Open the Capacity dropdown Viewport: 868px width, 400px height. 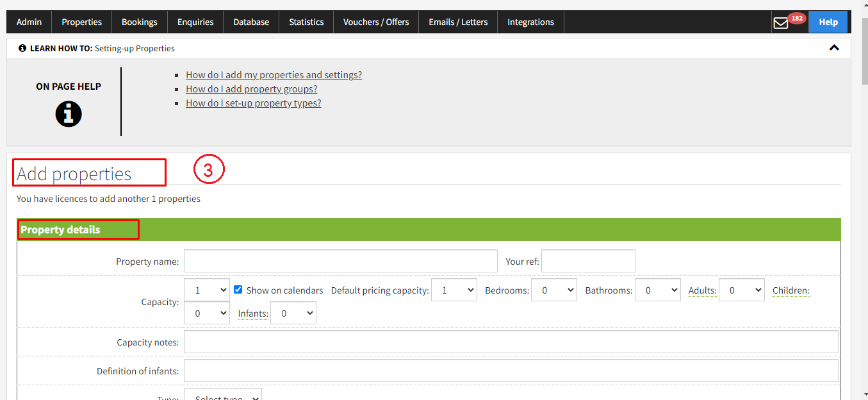tap(207, 290)
